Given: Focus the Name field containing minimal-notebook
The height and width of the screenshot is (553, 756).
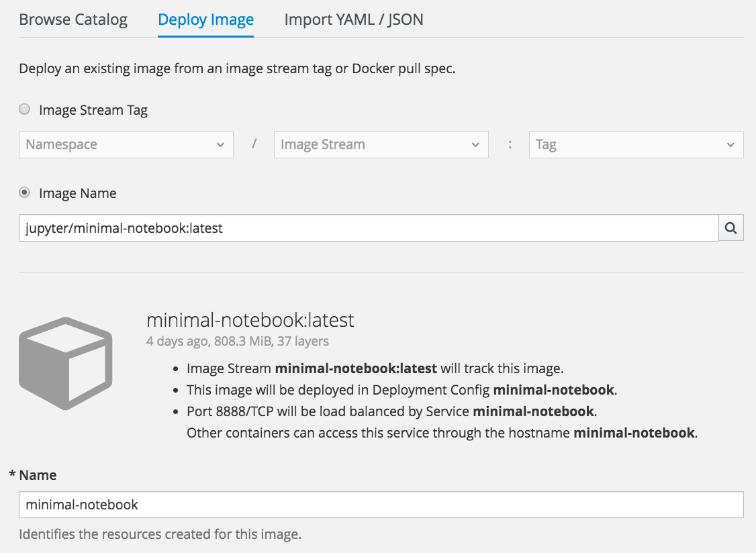Looking at the screenshot, I should point(381,505).
